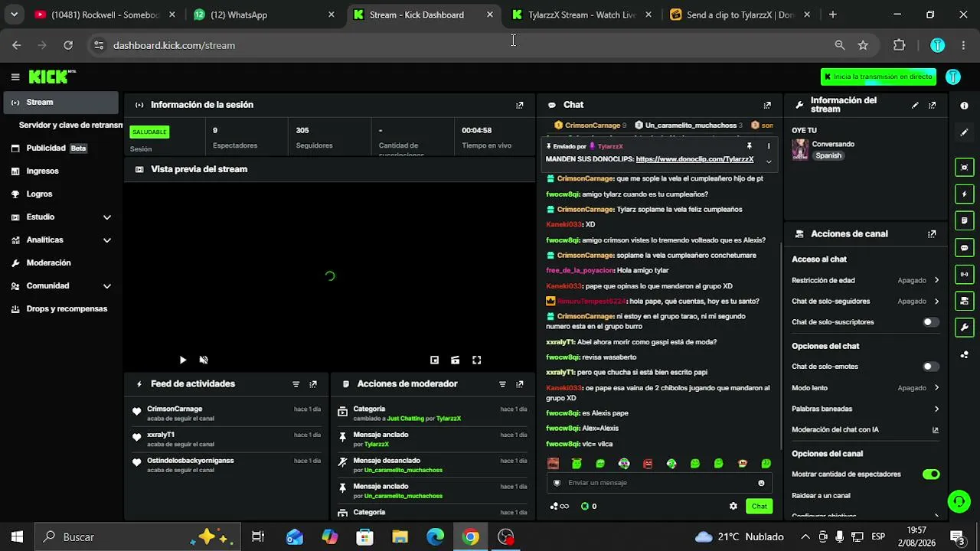Screen dimensions: 980x551
Task: Switch to TylarzzX Stream browser tab
Action: 583,15
